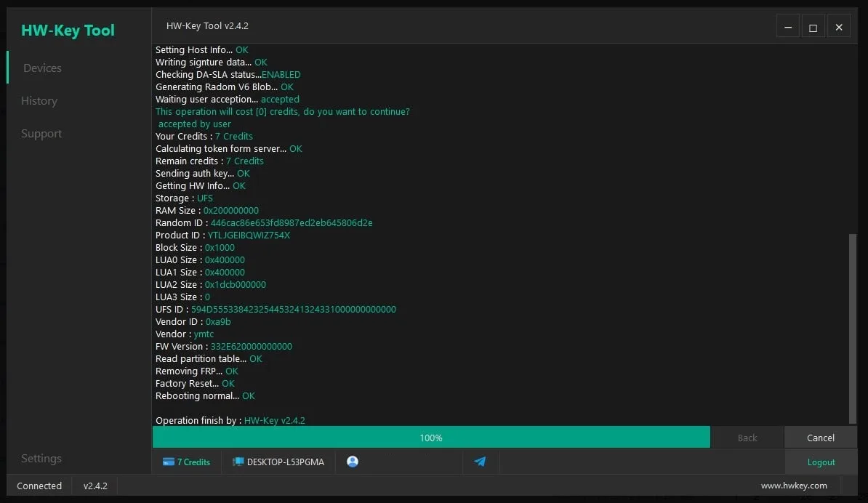Click 'Read partition table... OK' log line
The height and width of the screenshot is (503, 868).
click(x=209, y=359)
